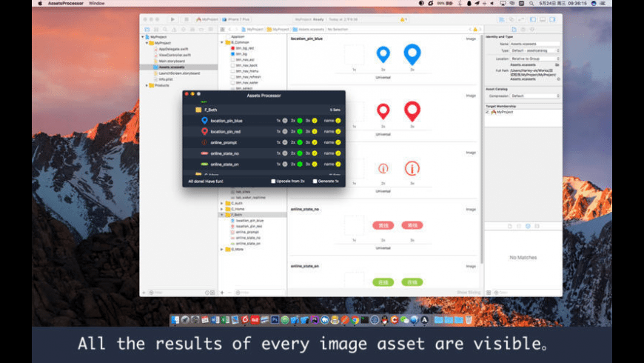Open the Window menu in menu bar

point(96,3)
